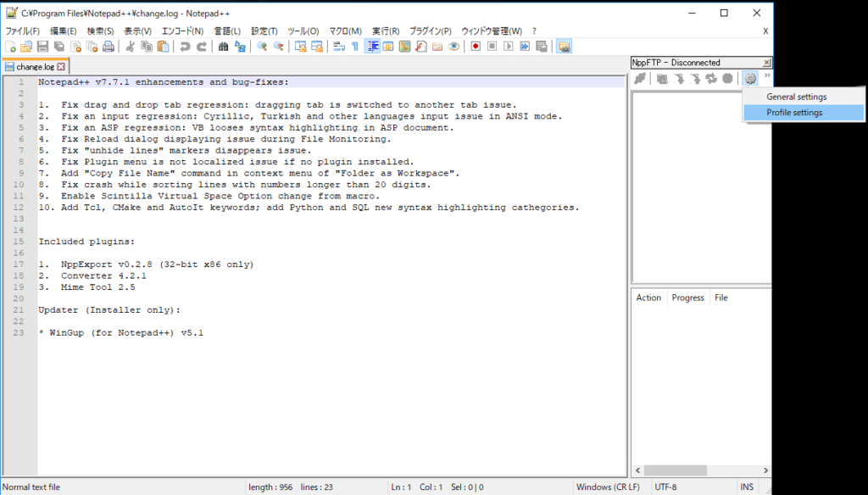Image resolution: width=868 pixels, height=495 pixels.
Task: Open the 編集(E) menu
Action: (x=63, y=31)
